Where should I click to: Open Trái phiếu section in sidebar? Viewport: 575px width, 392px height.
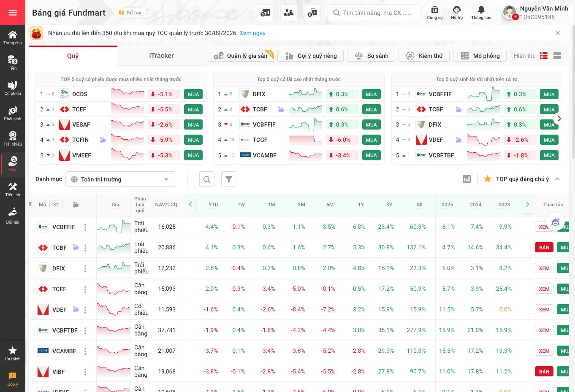[13, 139]
